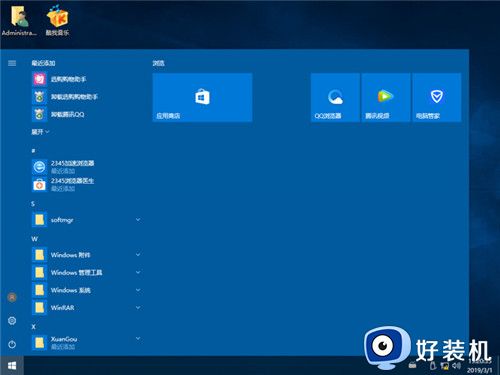
Task: Open the QQ Browser tile
Action: (x=335, y=97)
